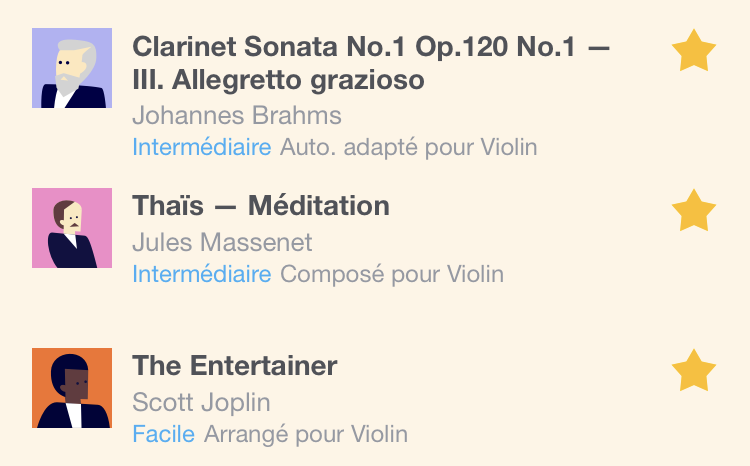Select 'III. Allegretto grazioso' subtitle line
The image size is (750, 466).
point(278,80)
